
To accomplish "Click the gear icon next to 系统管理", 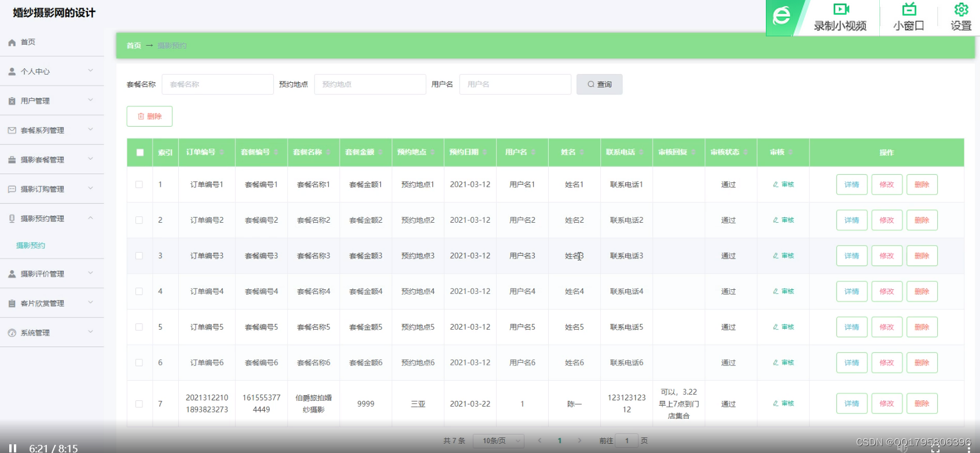I will [12, 333].
